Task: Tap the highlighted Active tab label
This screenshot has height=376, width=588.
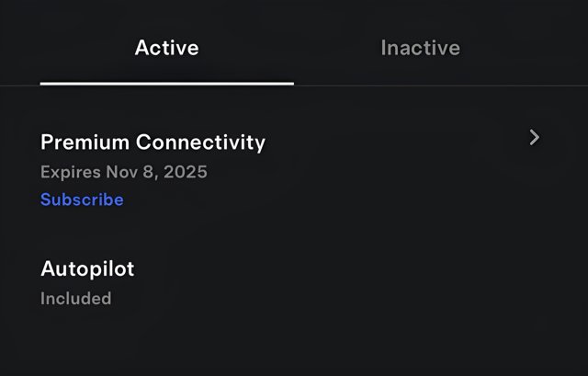Action: (x=166, y=48)
